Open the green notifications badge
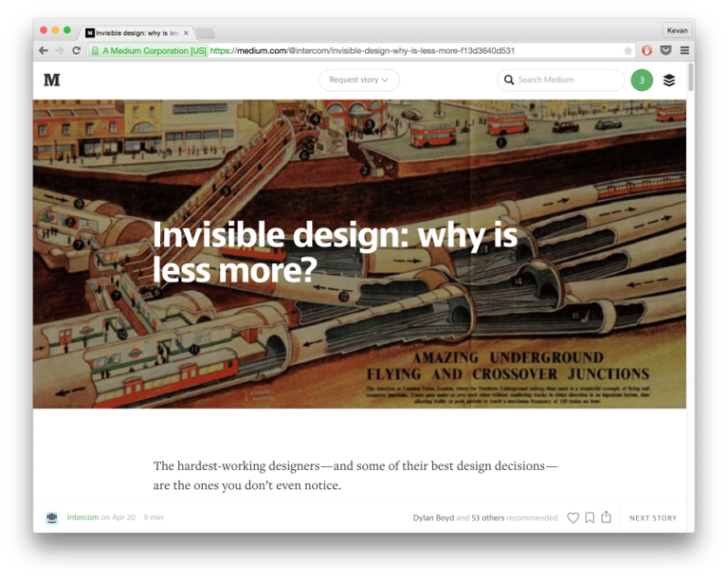The image size is (728, 580). [642, 80]
